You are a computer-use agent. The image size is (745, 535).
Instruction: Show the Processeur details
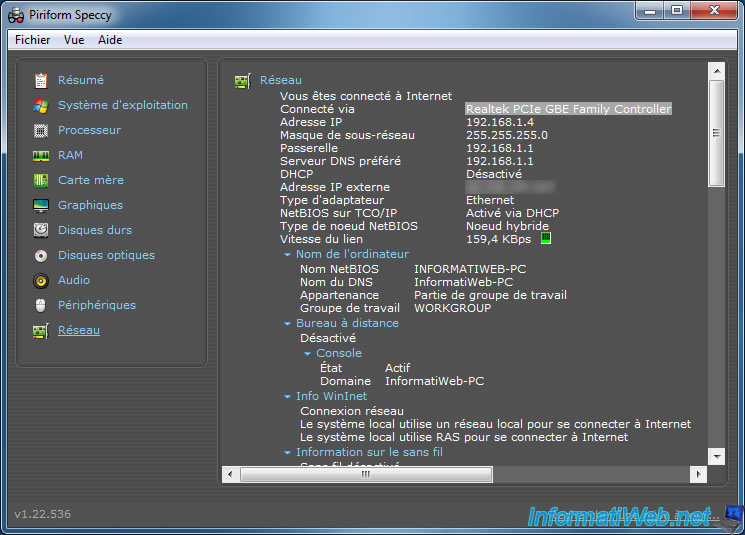click(x=89, y=130)
